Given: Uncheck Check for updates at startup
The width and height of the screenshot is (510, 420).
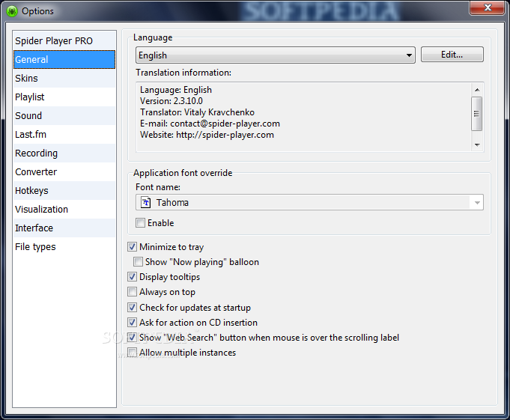Looking at the screenshot, I should pos(132,308).
